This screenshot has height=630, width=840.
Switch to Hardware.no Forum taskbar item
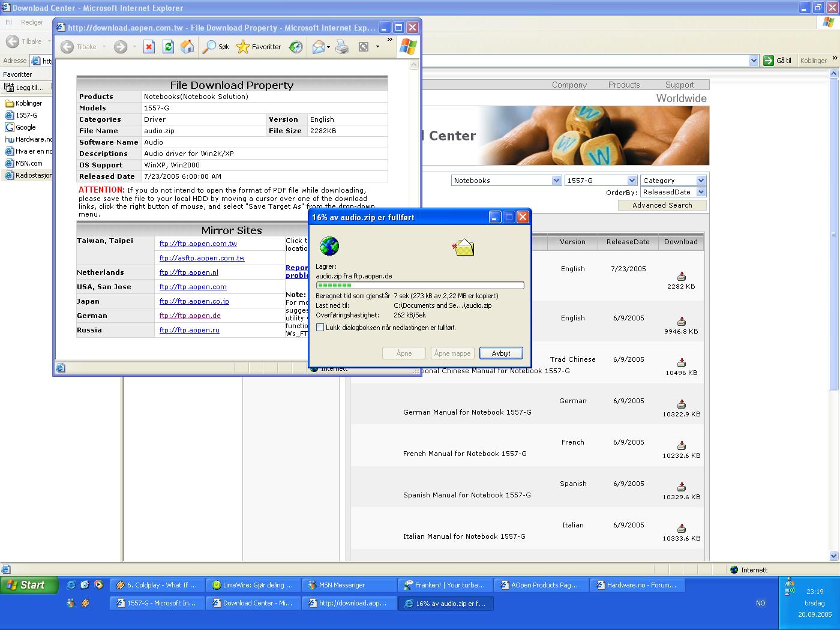click(x=637, y=585)
